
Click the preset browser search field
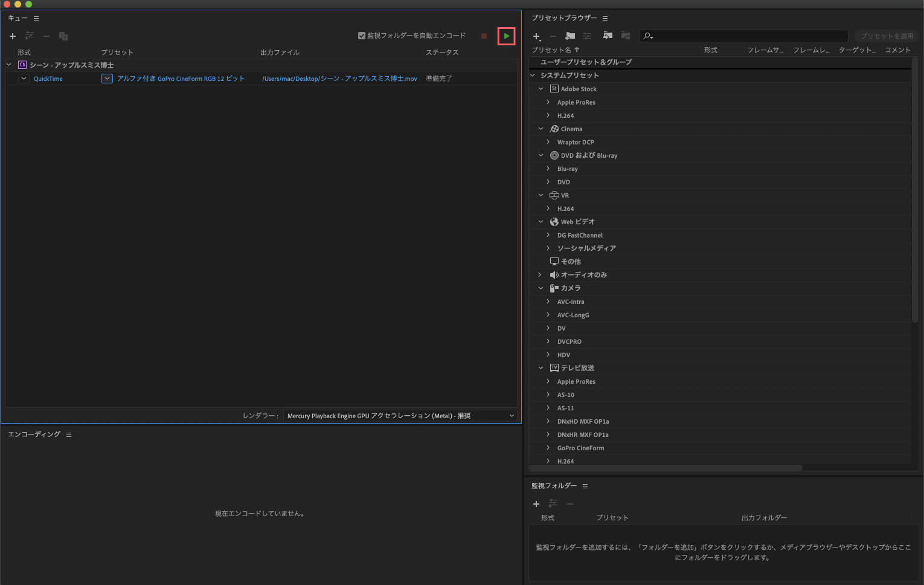(x=743, y=36)
